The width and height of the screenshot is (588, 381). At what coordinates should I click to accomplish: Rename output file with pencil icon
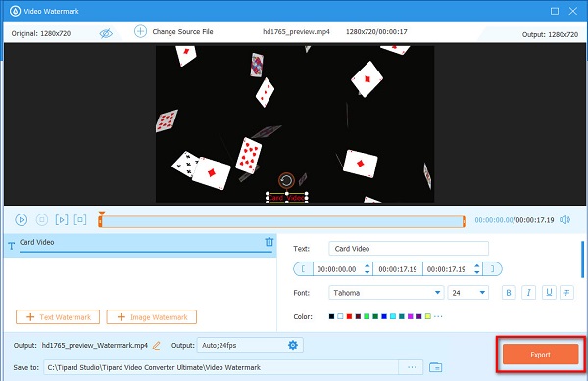[157, 346]
